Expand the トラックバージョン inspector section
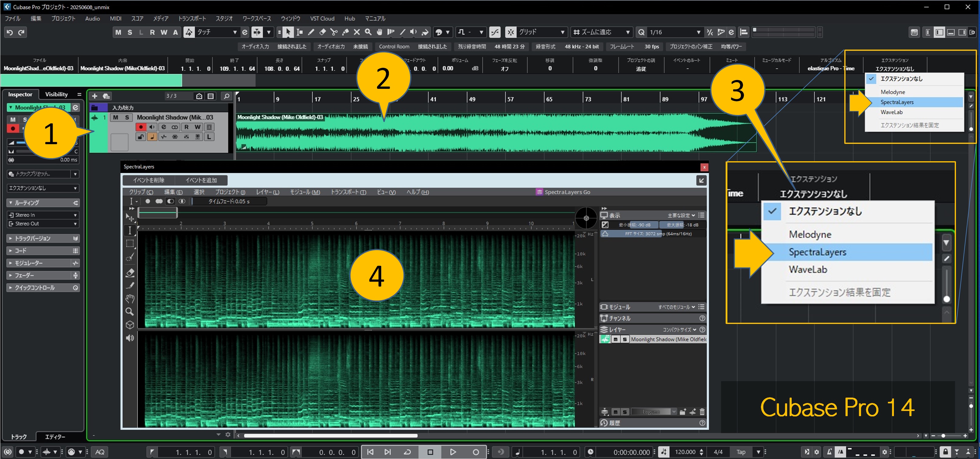The width and height of the screenshot is (980, 459). (43, 238)
